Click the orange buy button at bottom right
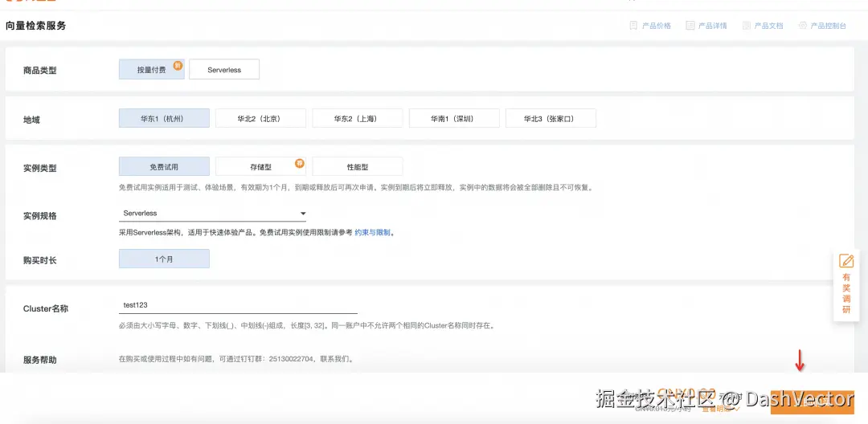 point(812,401)
